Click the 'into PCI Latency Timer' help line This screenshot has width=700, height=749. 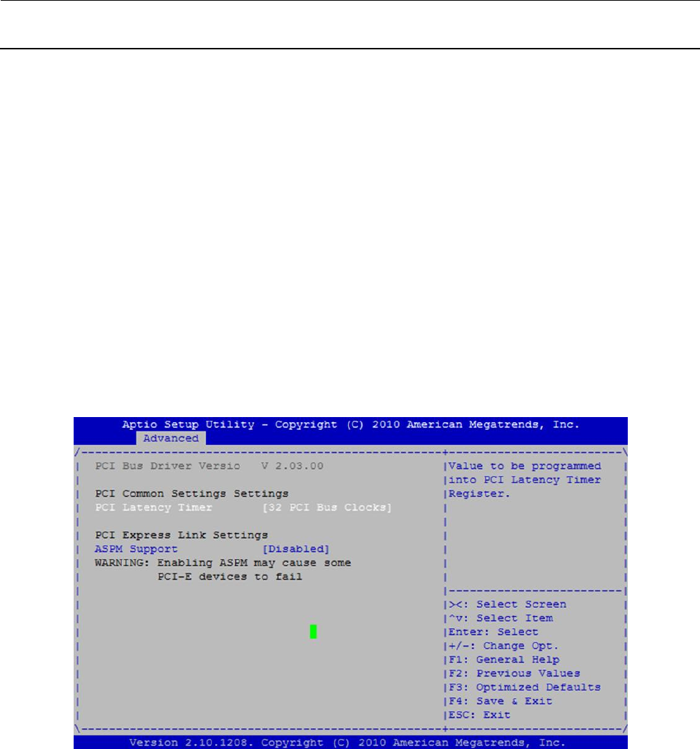(x=525, y=479)
